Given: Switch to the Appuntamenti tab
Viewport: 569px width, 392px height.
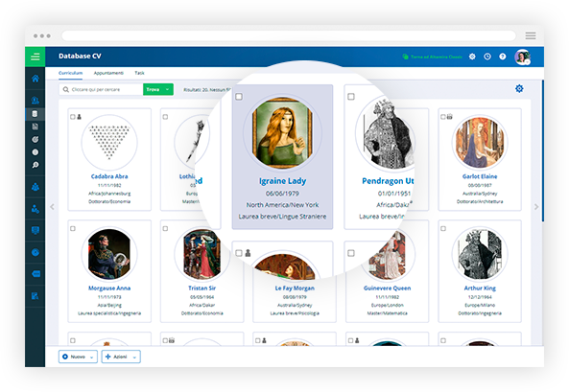Looking at the screenshot, I should coord(108,73).
